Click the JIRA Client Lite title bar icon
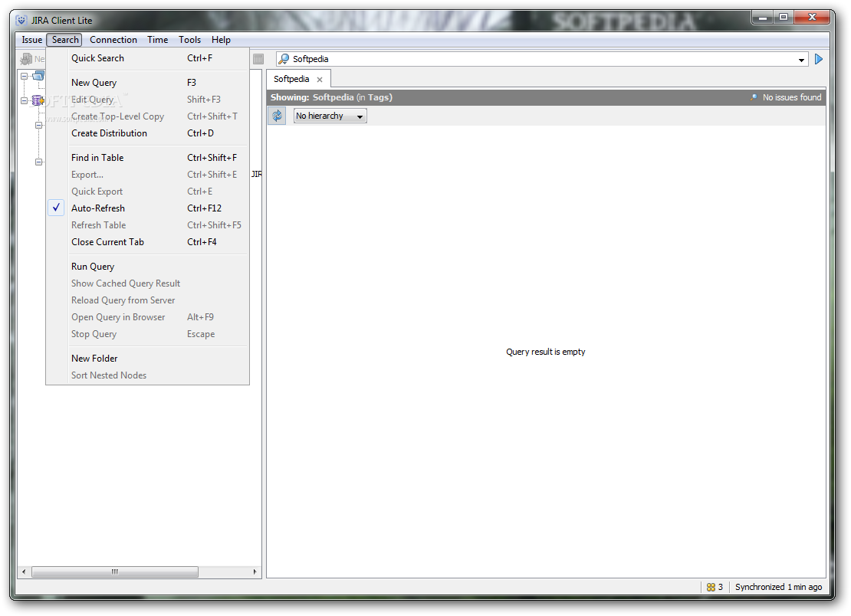851x616 pixels. coord(21,20)
